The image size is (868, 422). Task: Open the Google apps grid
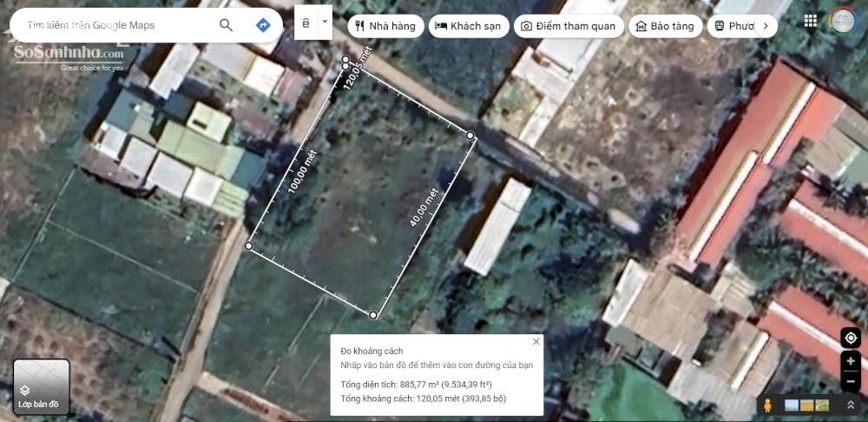(810, 21)
